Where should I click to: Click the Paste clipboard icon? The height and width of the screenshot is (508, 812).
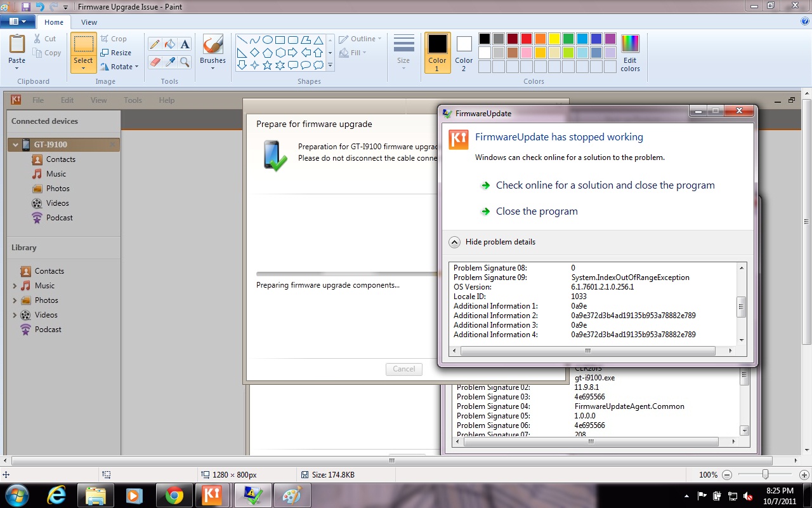17,44
